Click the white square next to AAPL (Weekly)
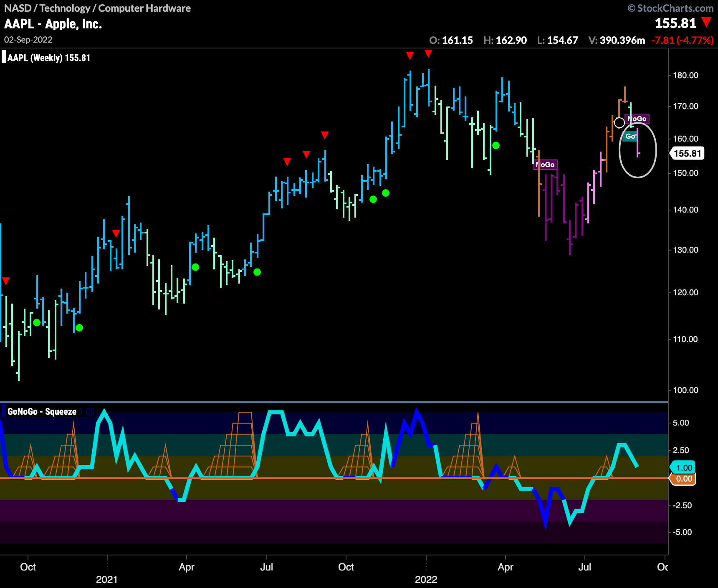The height and width of the screenshot is (588, 718). tap(4, 57)
